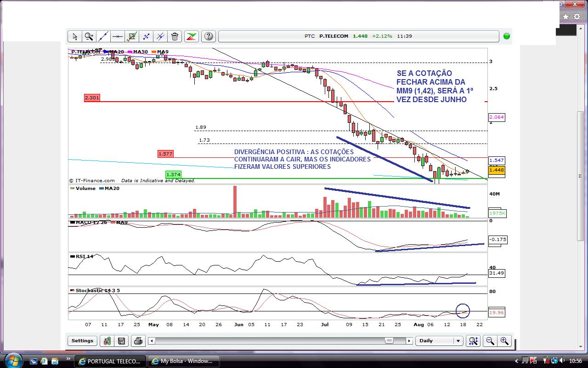Open the volume control in system tray
The image size is (588, 368).
tap(562, 361)
